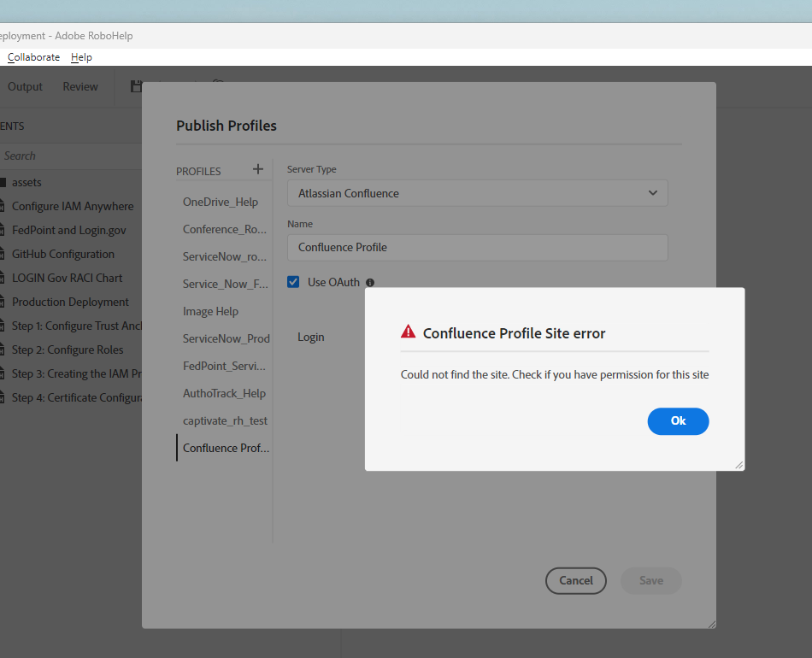Screen dimensions: 812x658
Task: Select the Image Help profile
Action: click(210, 312)
